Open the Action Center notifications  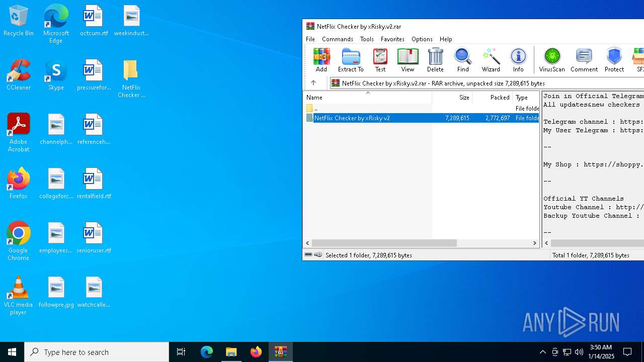click(x=627, y=352)
